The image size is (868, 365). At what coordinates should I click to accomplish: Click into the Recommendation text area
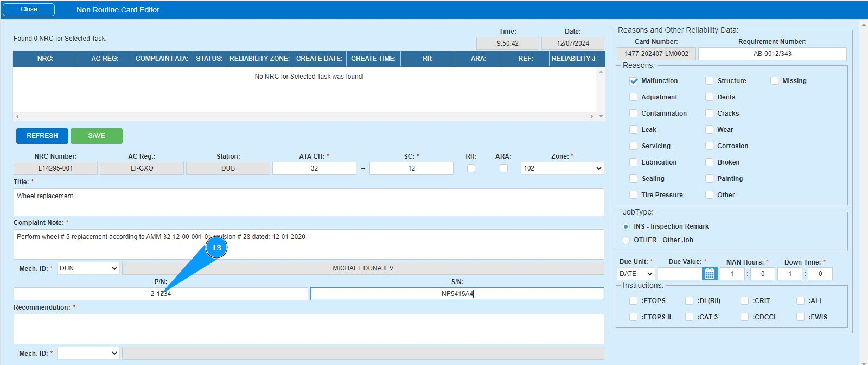point(308,329)
